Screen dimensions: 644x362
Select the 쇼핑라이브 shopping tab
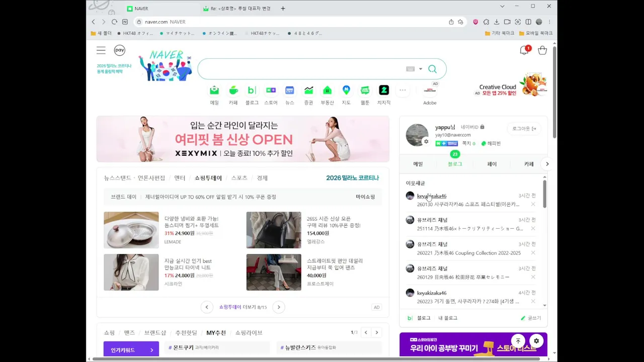(249, 333)
